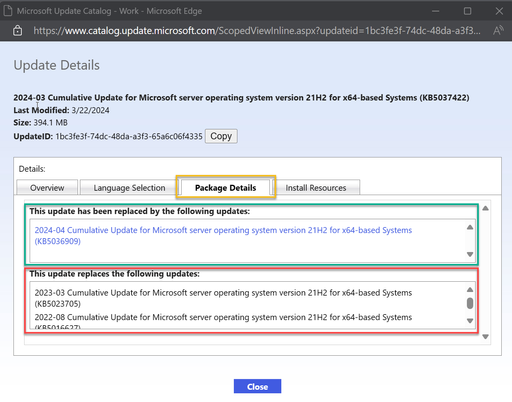Click the scrollbar thumb in 'replaces' list

(x=470, y=303)
